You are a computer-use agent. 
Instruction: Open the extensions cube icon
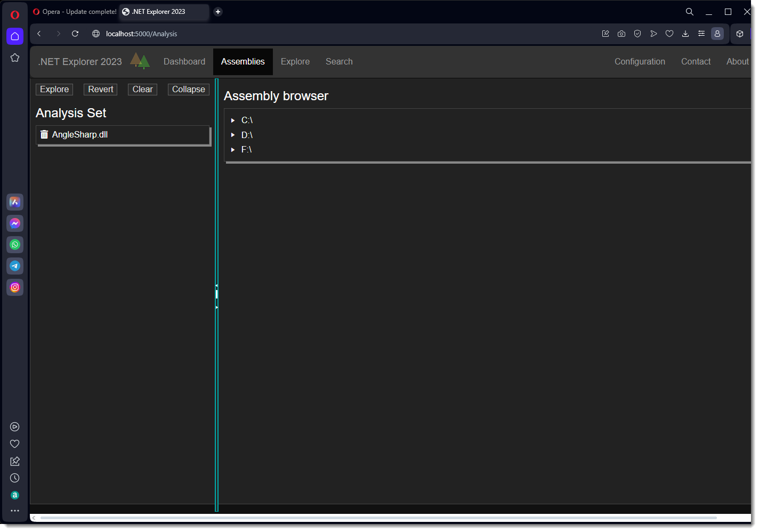pyautogui.click(x=740, y=34)
